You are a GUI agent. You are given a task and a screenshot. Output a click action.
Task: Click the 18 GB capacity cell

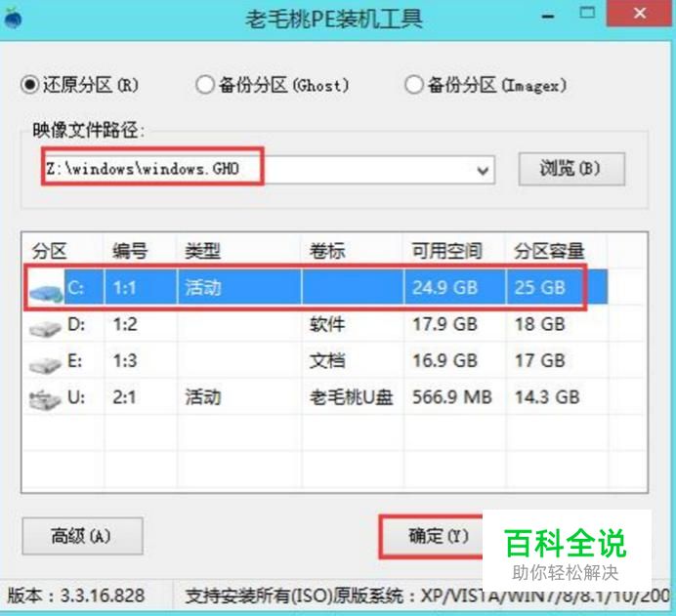point(540,324)
